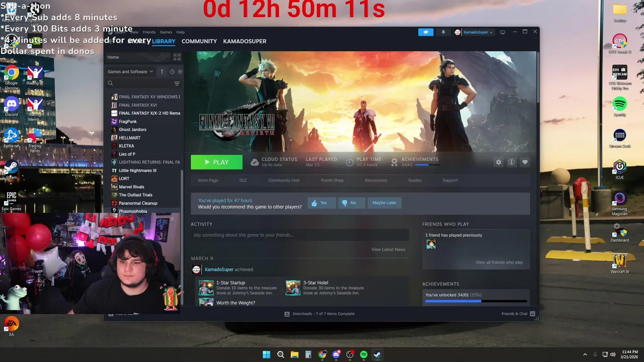Open the game info icon
Screen dimensions: 644x362
pyautogui.click(x=512, y=162)
